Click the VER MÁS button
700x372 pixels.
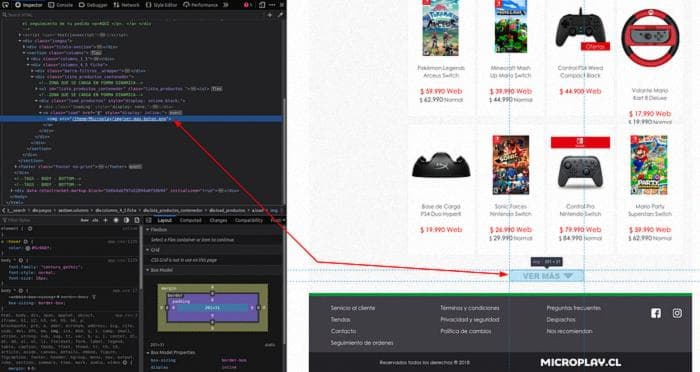click(546, 276)
